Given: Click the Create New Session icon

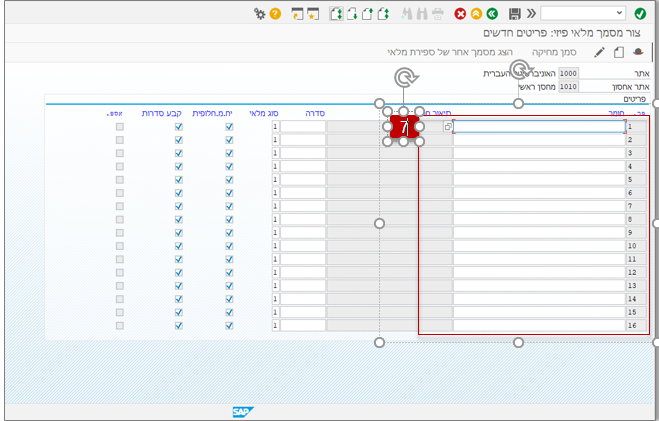Looking at the screenshot, I should pos(297,14).
